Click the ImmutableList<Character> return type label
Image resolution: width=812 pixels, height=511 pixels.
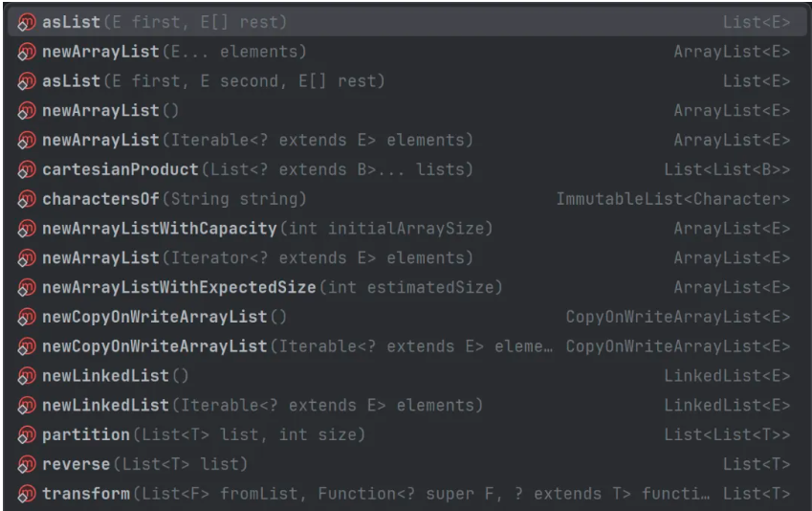click(x=672, y=200)
